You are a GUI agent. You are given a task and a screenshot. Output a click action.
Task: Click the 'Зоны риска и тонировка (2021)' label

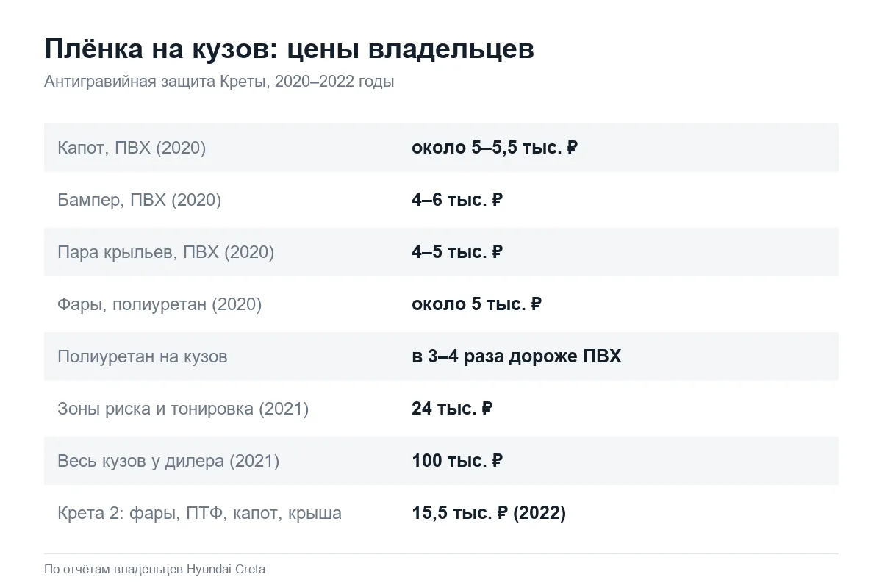(x=183, y=409)
